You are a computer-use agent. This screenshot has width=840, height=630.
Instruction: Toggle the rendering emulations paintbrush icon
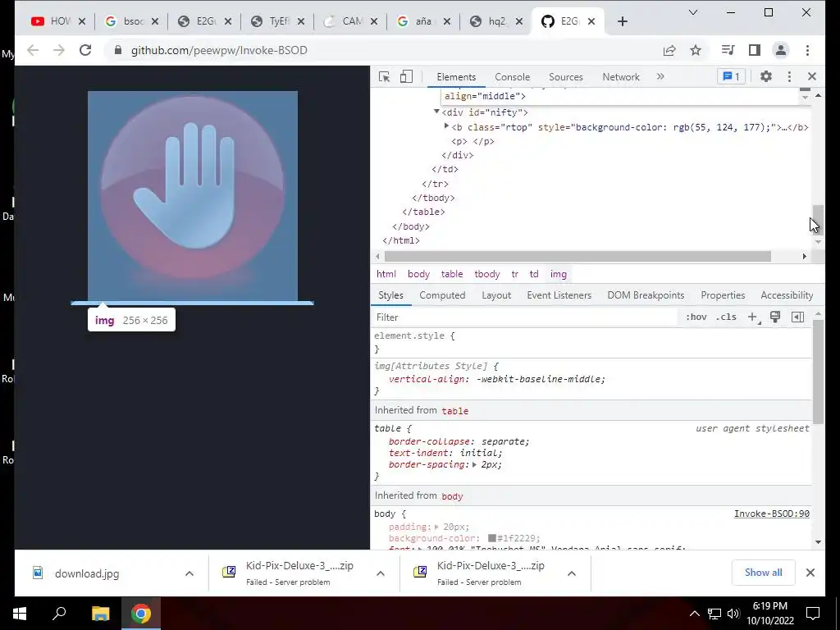pyautogui.click(x=774, y=317)
